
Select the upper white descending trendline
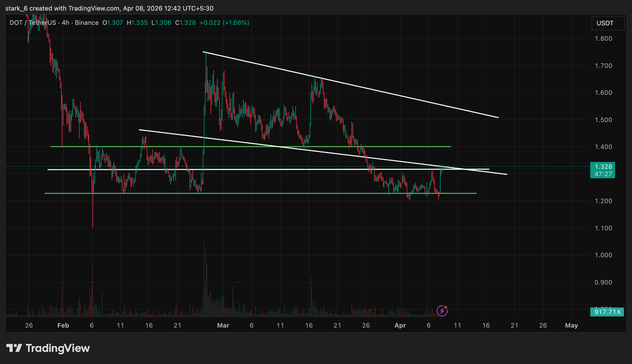tap(351, 85)
